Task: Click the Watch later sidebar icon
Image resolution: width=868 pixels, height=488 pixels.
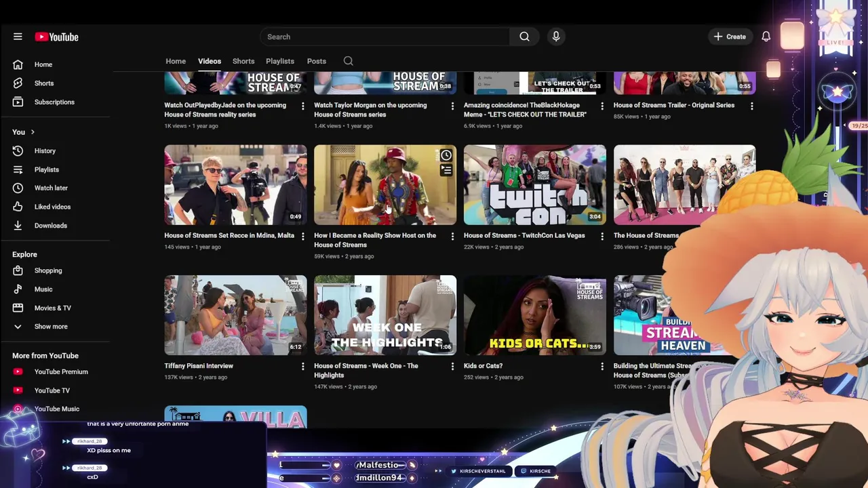Action: point(18,188)
